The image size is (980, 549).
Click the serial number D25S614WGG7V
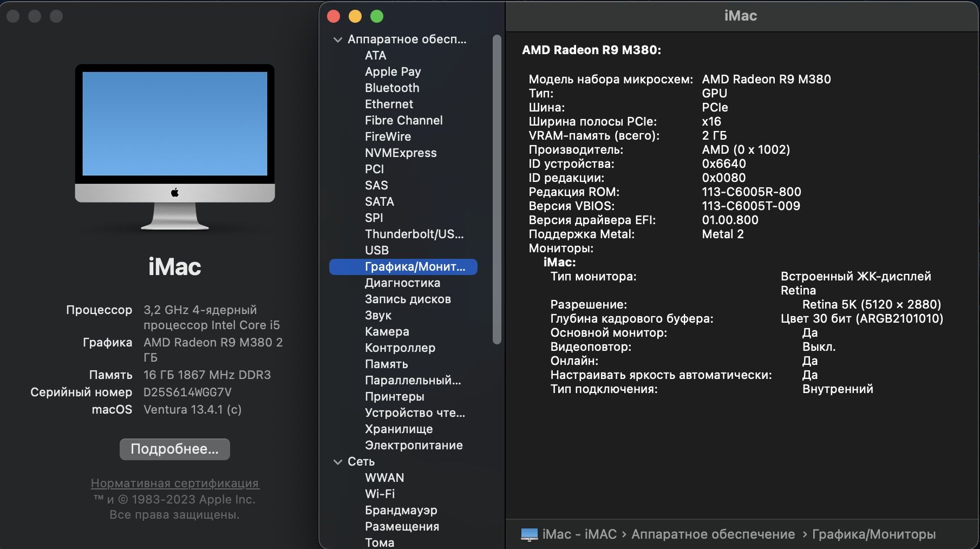pyautogui.click(x=187, y=392)
